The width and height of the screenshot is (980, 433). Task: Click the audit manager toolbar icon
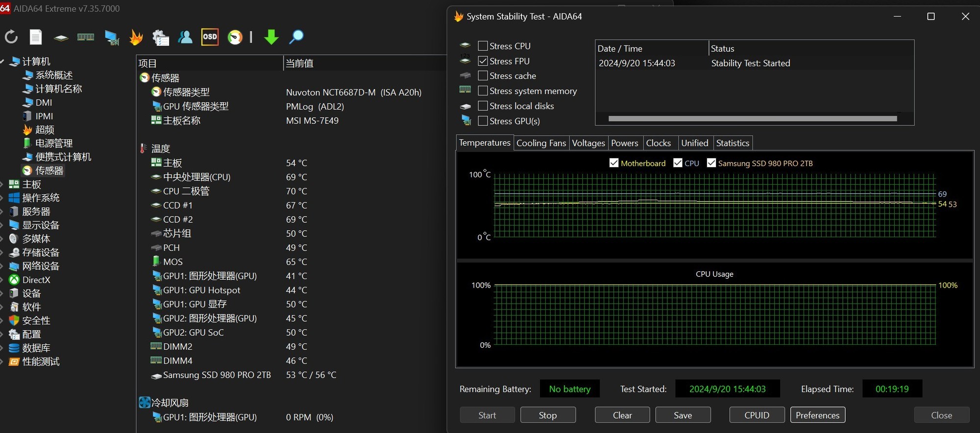pyautogui.click(x=160, y=37)
